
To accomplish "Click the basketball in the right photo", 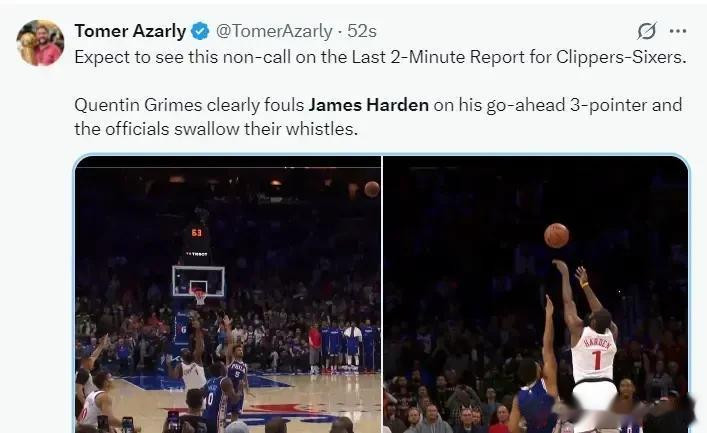I will (556, 235).
